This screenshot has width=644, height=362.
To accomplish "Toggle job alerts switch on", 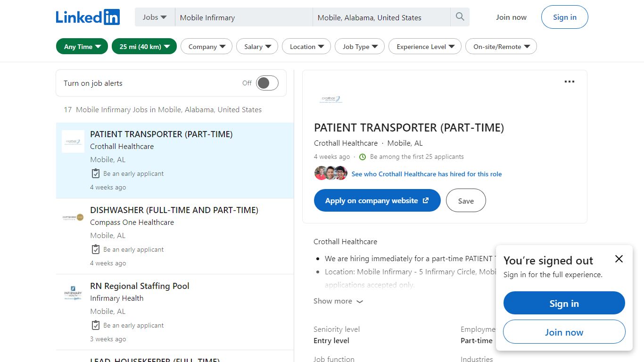I will click(x=267, y=83).
